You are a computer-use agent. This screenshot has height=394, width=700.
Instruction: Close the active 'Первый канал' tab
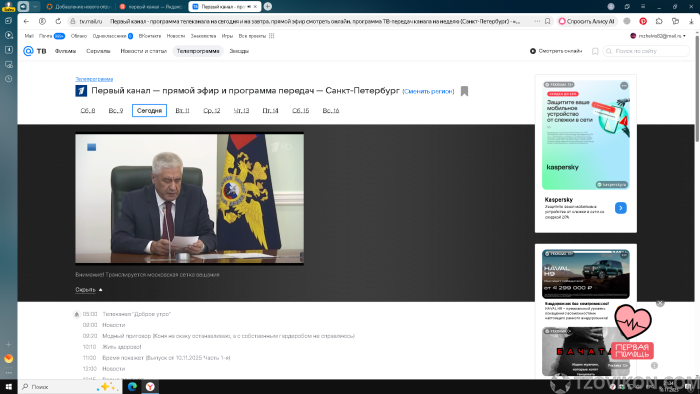255,7
